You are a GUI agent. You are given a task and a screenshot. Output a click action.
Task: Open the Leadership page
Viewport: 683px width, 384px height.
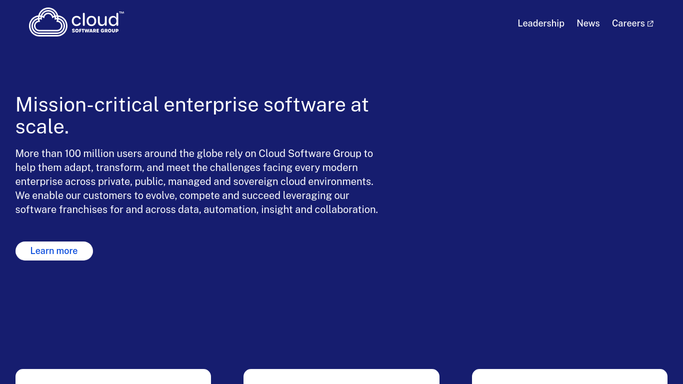(x=541, y=24)
